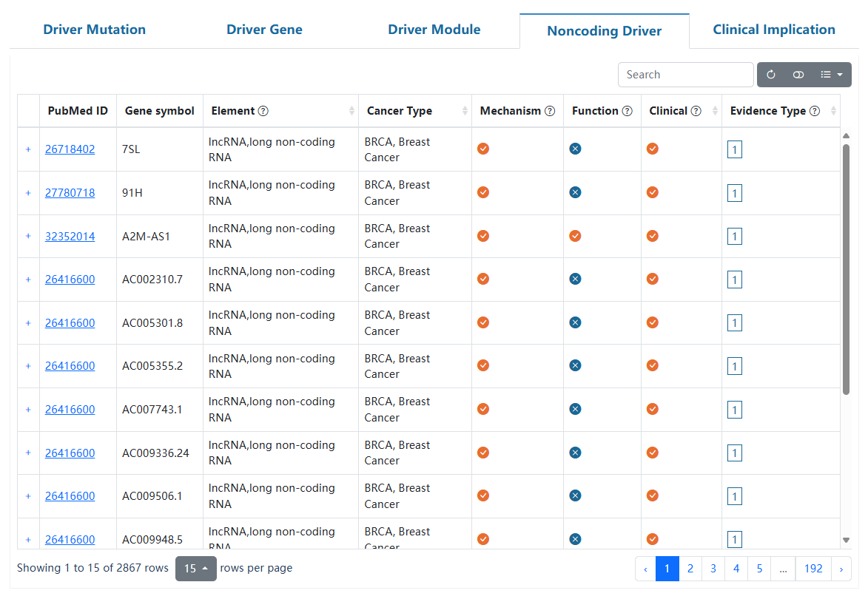Image resolution: width=868 pixels, height=599 pixels.
Task: Click the Search input field
Action: [x=685, y=75]
